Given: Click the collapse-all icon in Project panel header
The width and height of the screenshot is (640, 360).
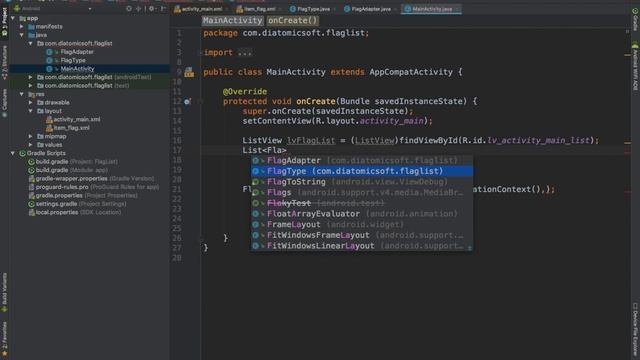Looking at the screenshot, I should [x=138, y=8].
